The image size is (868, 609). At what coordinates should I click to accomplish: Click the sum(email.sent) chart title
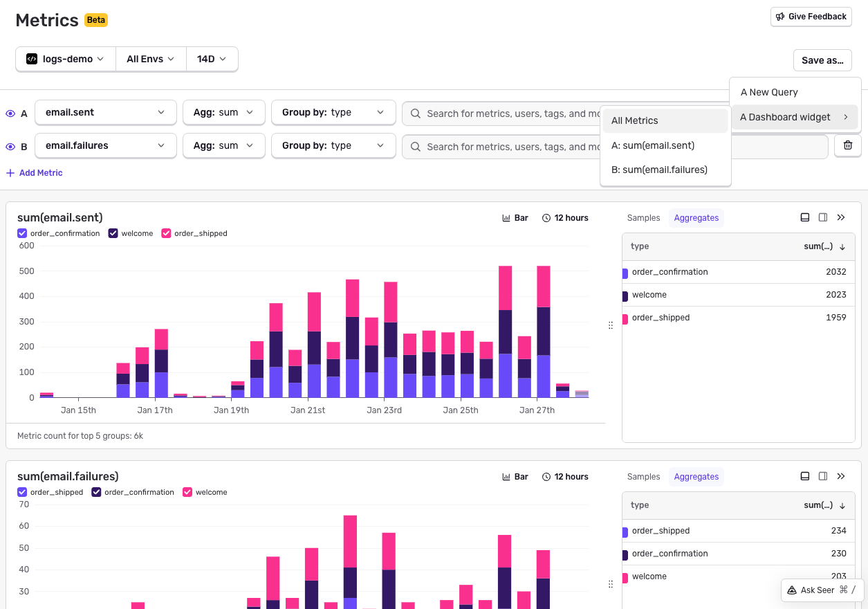click(x=60, y=218)
